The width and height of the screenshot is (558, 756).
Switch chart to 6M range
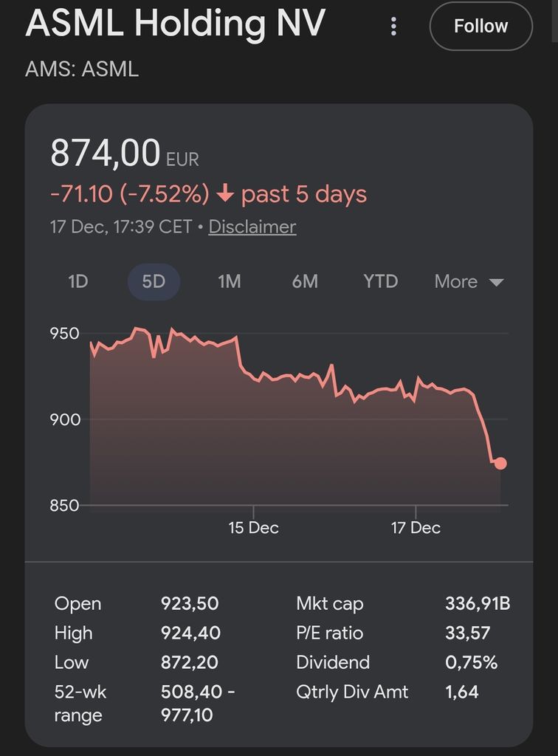[305, 281]
